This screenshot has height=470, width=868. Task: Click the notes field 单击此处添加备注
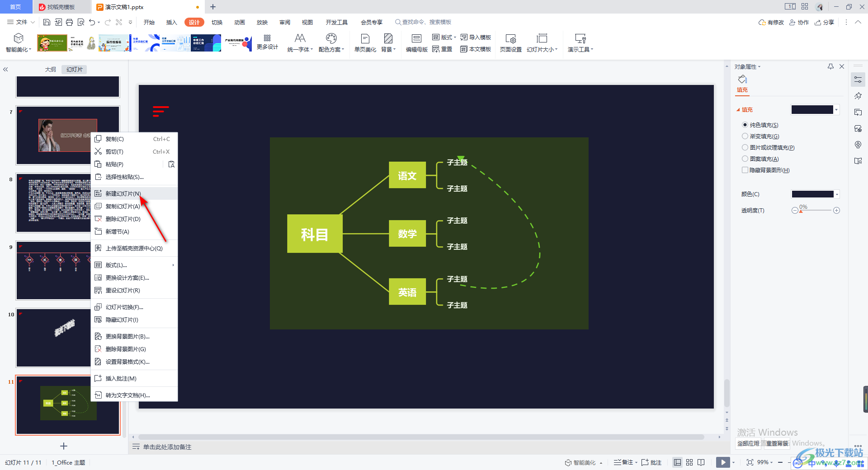(x=167, y=447)
